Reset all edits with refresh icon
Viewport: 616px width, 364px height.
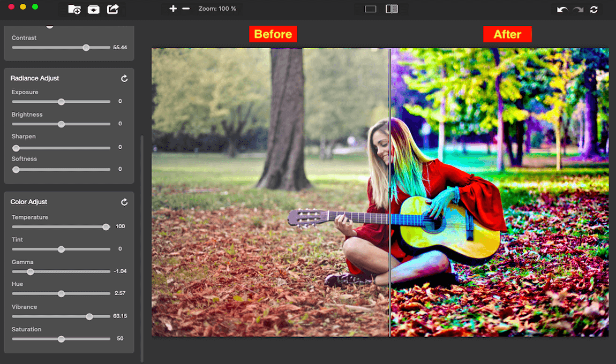pos(594,10)
